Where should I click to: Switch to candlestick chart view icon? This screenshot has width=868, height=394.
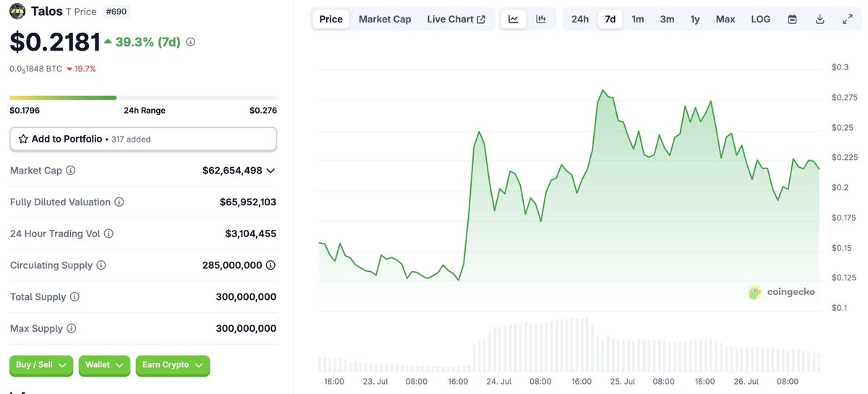(541, 20)
